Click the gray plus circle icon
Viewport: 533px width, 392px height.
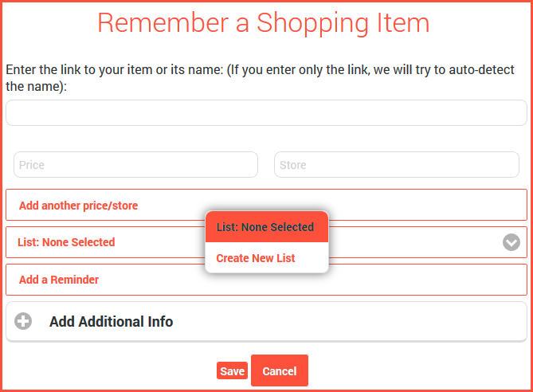[23, 321]
